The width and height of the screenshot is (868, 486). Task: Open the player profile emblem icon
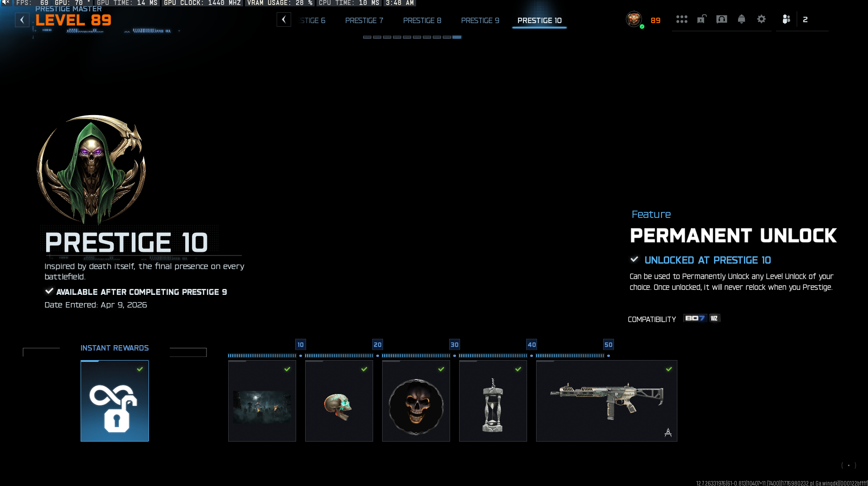click(x=634, y=19)
